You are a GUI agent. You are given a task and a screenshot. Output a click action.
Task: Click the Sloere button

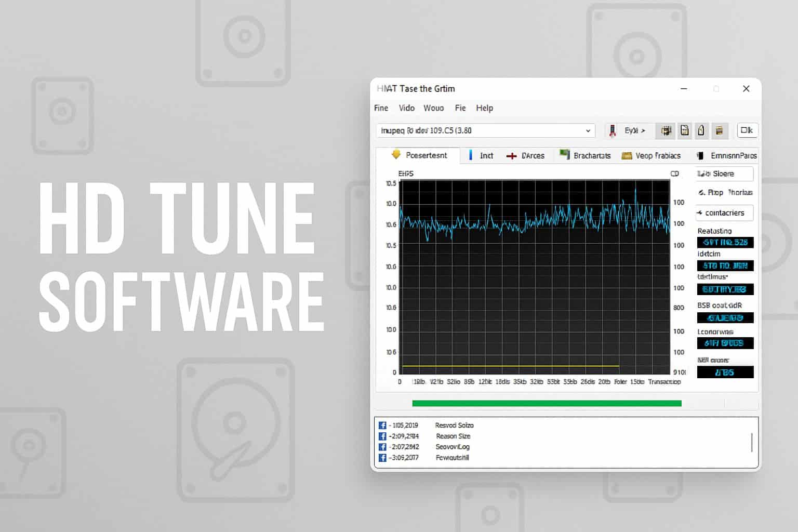pos(724,174)
